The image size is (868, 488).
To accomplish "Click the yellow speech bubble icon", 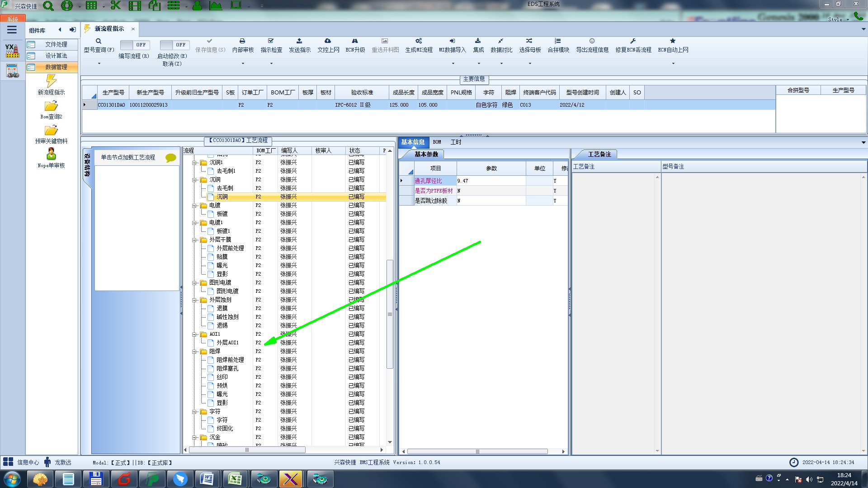I will pos(170,158).
